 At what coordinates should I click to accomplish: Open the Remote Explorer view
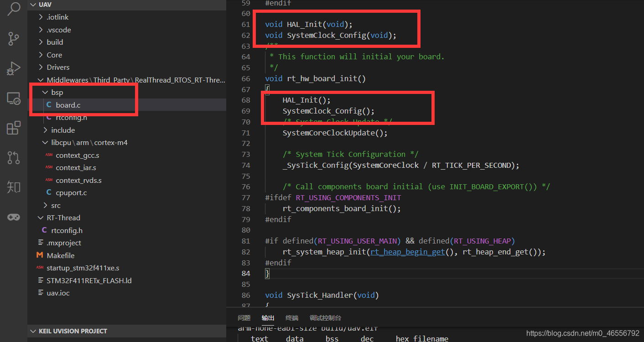tap(14, 98)
